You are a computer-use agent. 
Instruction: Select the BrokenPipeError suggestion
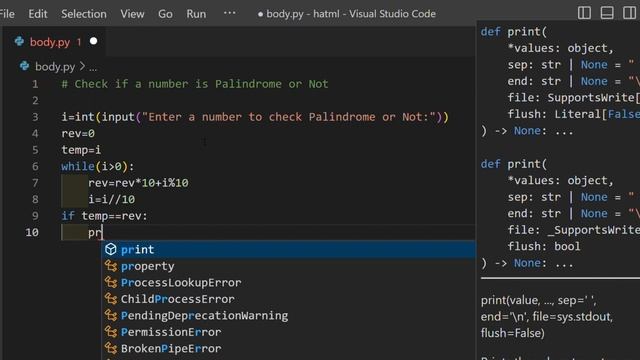point(288,349)
